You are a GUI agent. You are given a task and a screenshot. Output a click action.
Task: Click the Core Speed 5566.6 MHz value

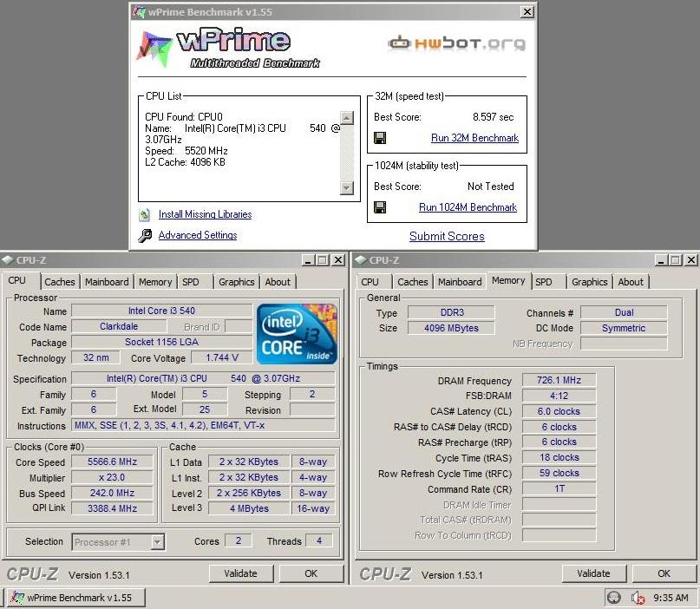pos(113,462)
